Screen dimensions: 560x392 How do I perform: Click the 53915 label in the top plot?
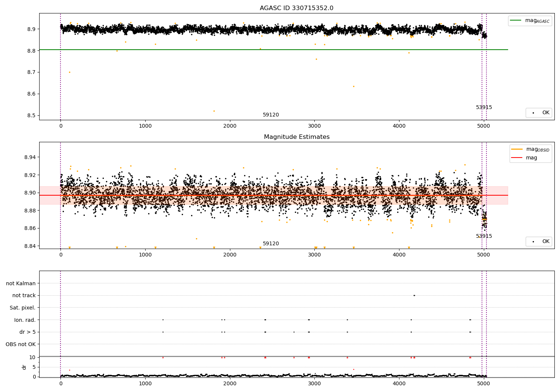[484, 108]
